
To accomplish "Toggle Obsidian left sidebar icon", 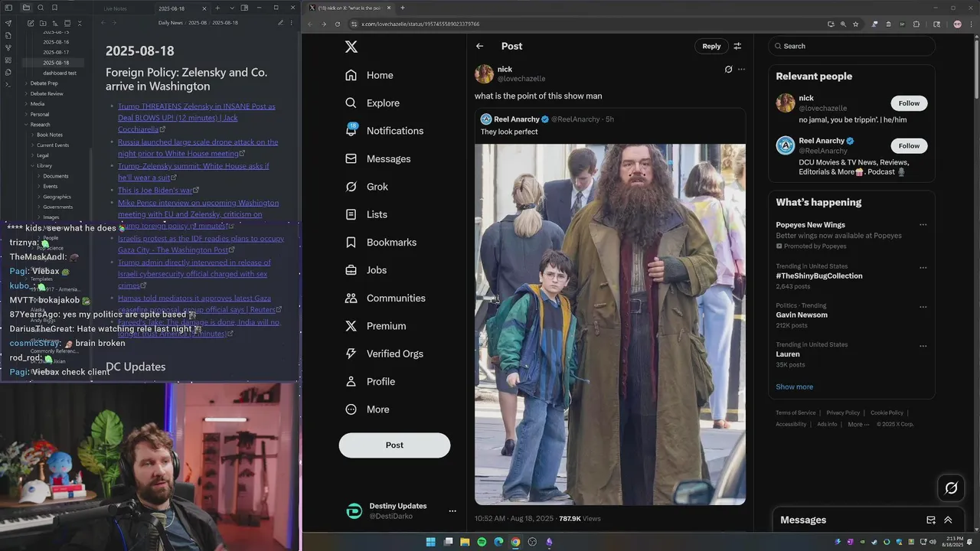I will click(x=8, y=8).
